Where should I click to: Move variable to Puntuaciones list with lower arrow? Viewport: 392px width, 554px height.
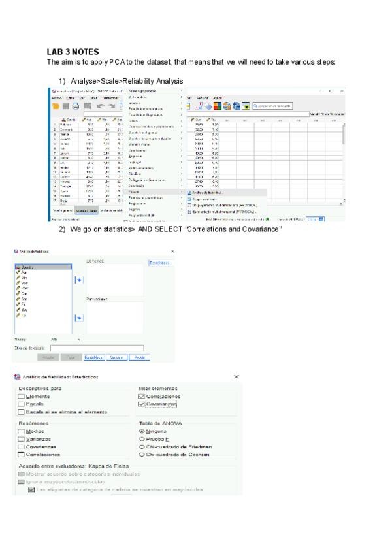(x=79, y=318)
